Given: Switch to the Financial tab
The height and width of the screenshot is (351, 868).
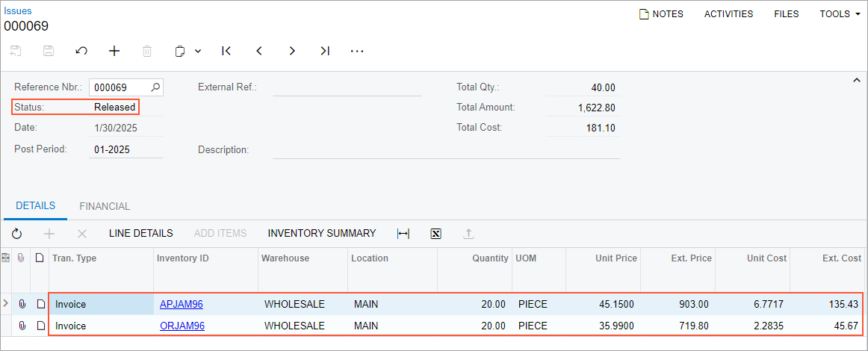Looking at the screenshot, I should point(105,206).
